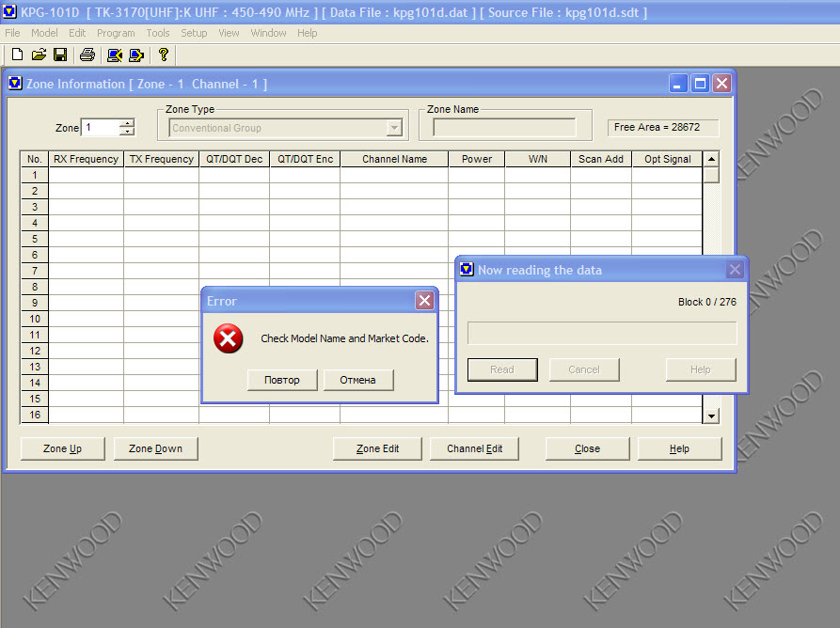Click the Zone Information window title icon
The width and height of the screenshot is (840, 628).
coord(15,83)
